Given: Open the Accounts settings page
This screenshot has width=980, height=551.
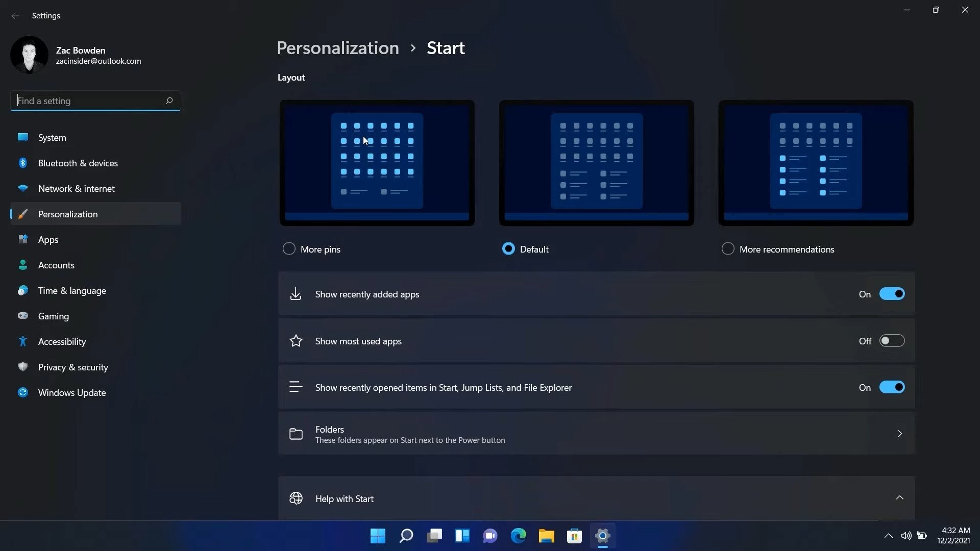Looking at the screenshot, I should [x=56, y=265].
